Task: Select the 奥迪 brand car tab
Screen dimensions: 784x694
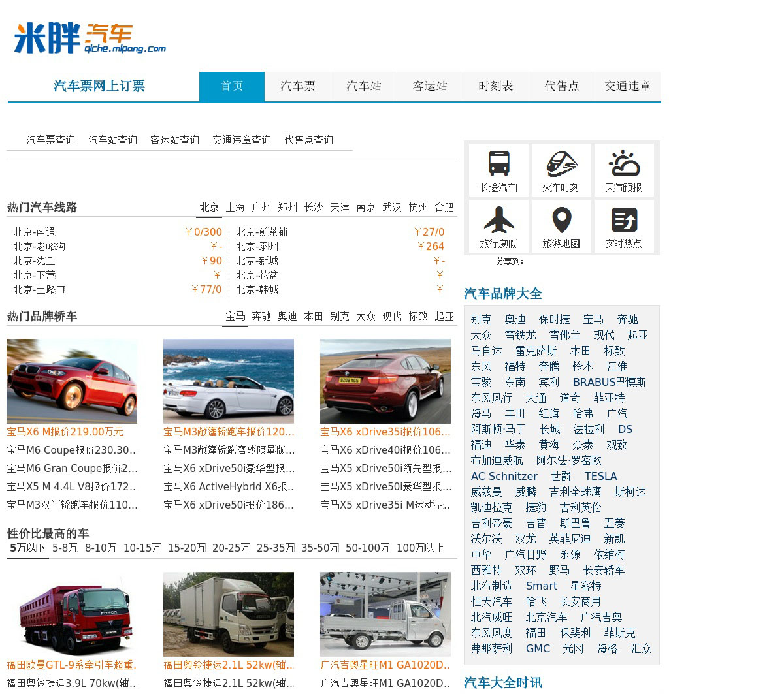Action: 287,316
